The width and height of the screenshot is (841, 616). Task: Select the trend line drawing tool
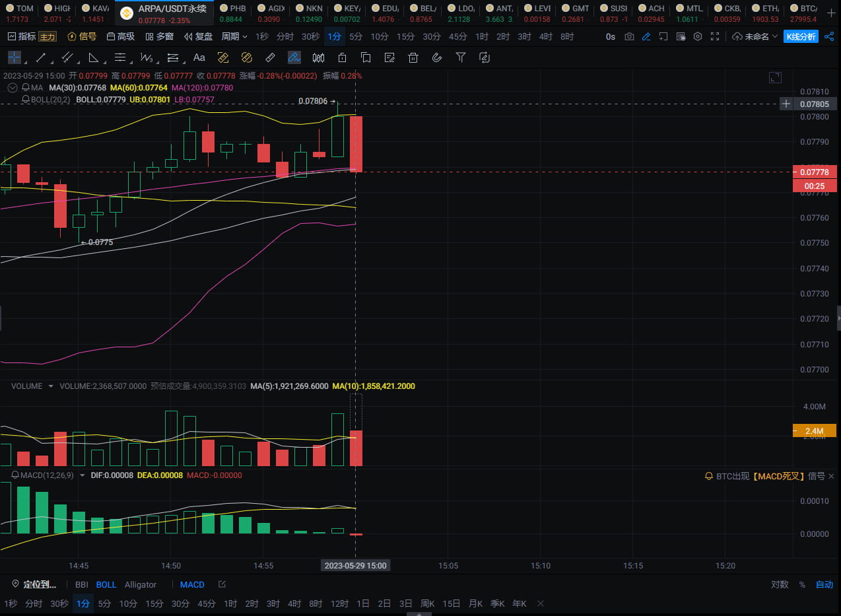click(41, 57)
